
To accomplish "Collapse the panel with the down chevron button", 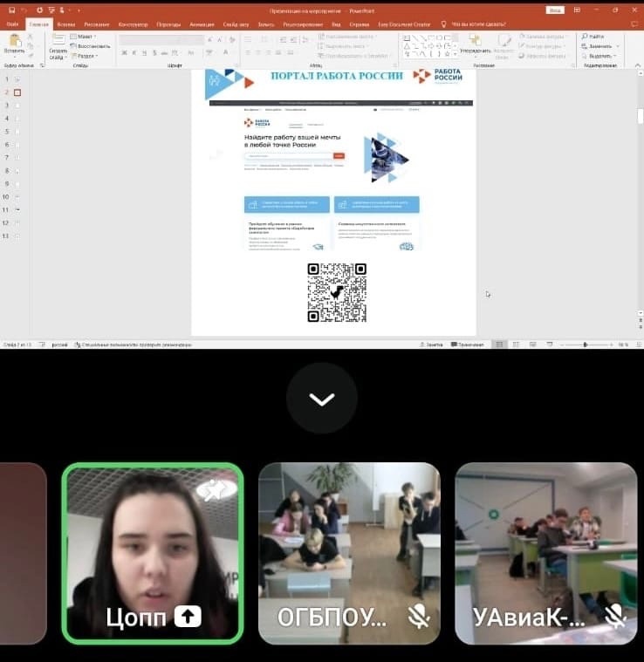I will 322,399.
